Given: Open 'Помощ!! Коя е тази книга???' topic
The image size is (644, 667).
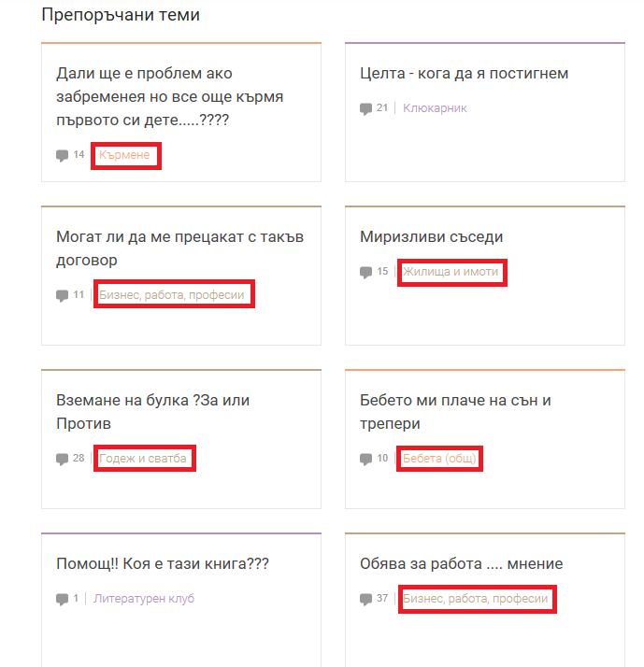Looking at the screenshot, I should (x=163, y=564).
